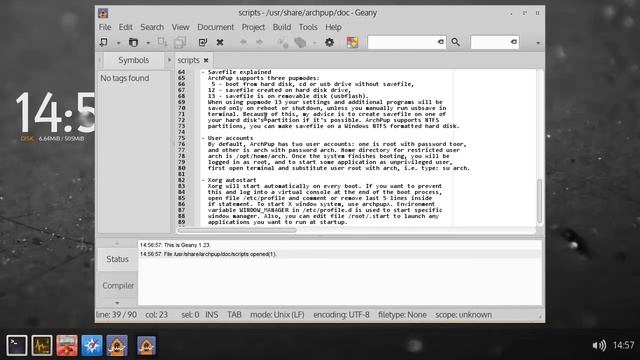Screen dimensions: 640x360
Task: Clear the toolbar search field
Action: click(x=441, y=42)
